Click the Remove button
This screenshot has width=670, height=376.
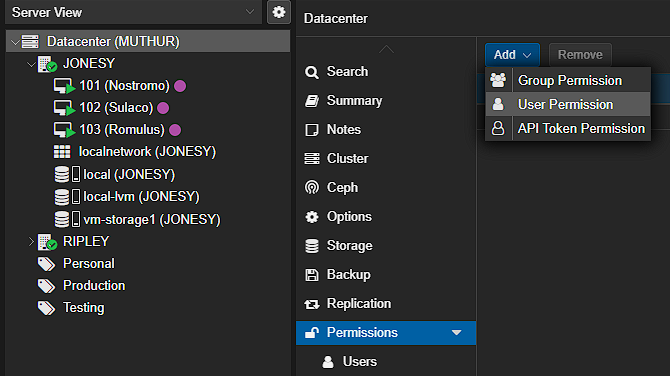[580, 55]
